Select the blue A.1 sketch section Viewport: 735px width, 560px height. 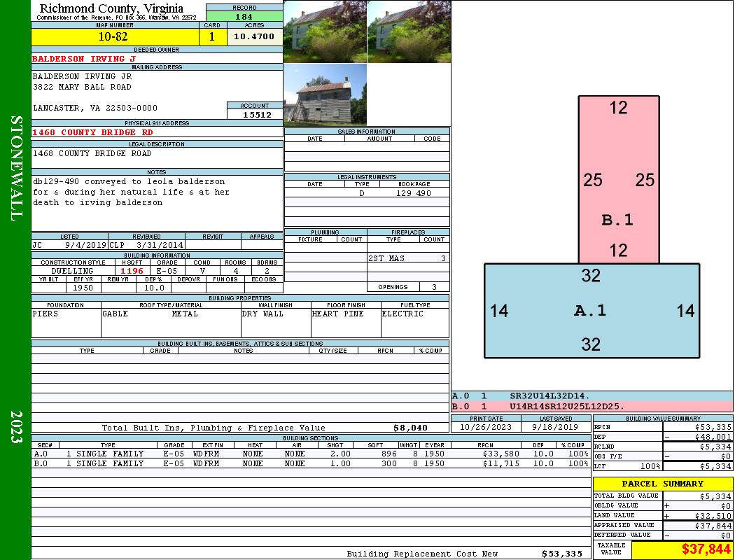pyautogui.click(x=591, y=311)
